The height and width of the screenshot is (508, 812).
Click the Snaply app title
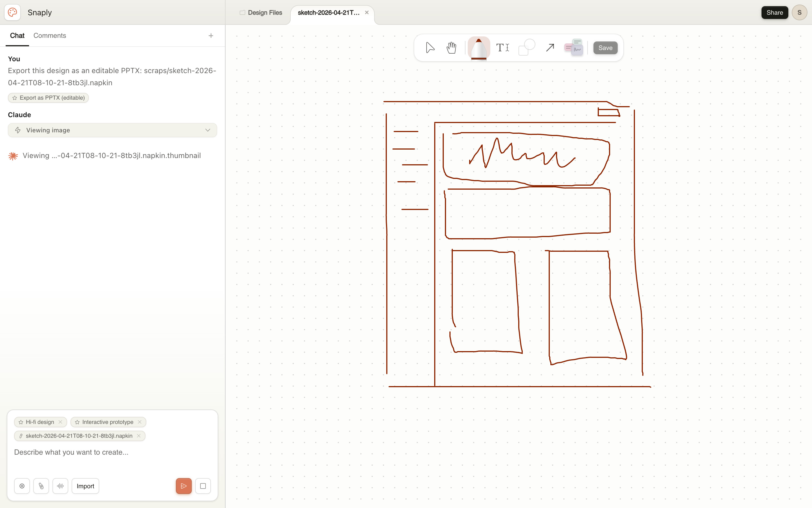coord(39,12)
